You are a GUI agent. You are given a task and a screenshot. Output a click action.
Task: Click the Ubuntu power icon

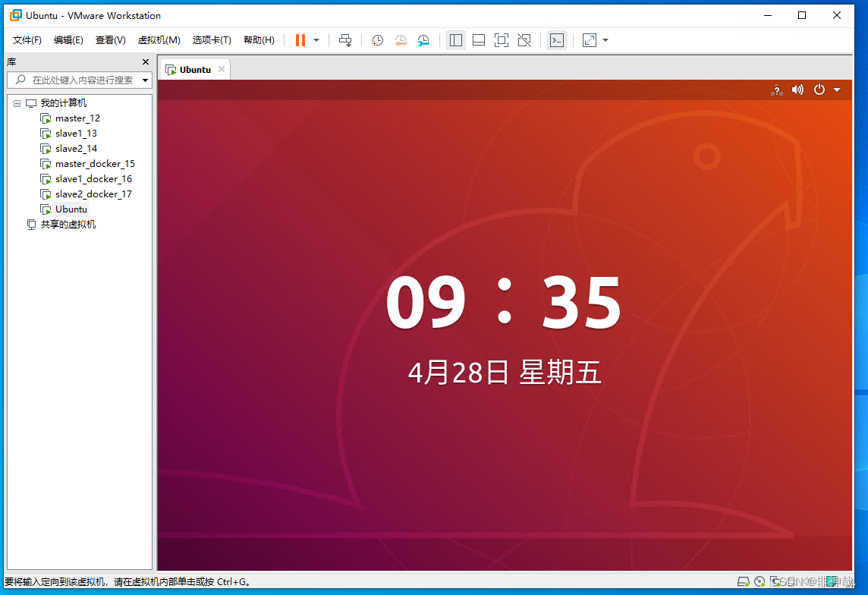click(x=819, y=90)
